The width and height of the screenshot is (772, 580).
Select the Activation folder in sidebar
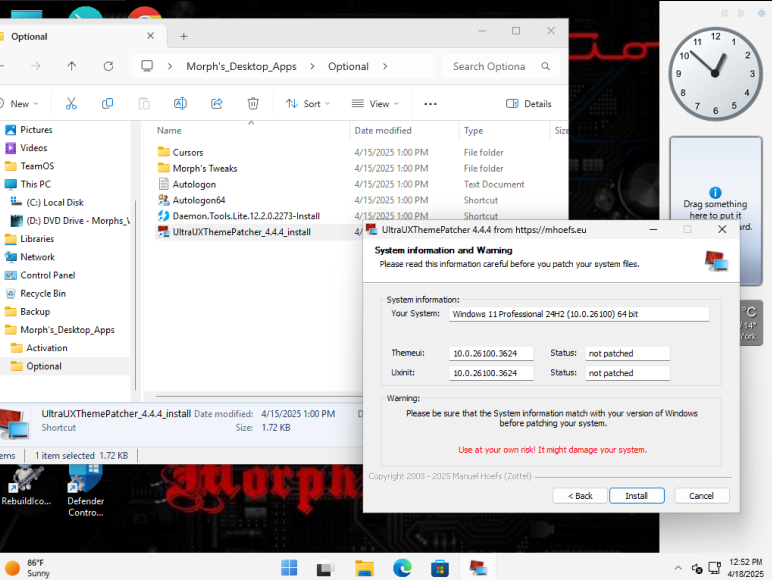coord(47,348)
